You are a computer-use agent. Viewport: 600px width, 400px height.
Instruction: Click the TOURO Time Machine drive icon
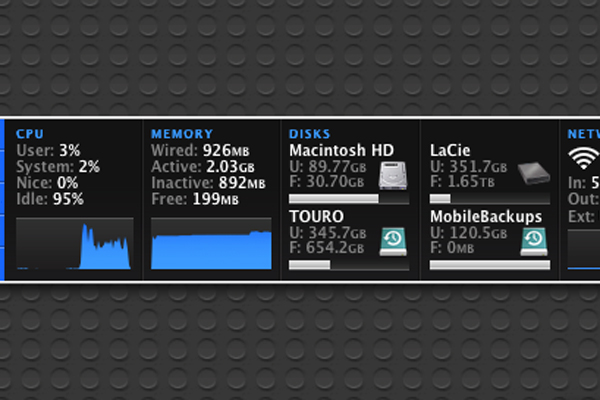[x=393, y=242]
